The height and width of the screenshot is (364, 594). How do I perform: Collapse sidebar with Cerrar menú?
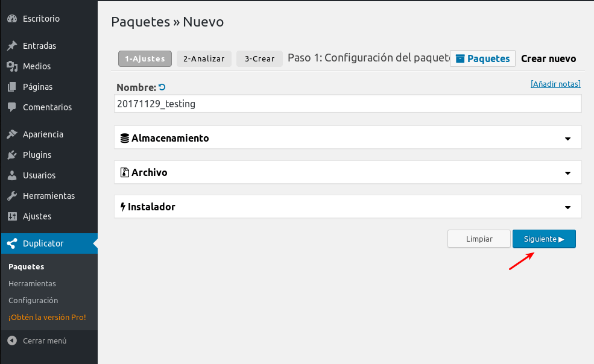44,340
